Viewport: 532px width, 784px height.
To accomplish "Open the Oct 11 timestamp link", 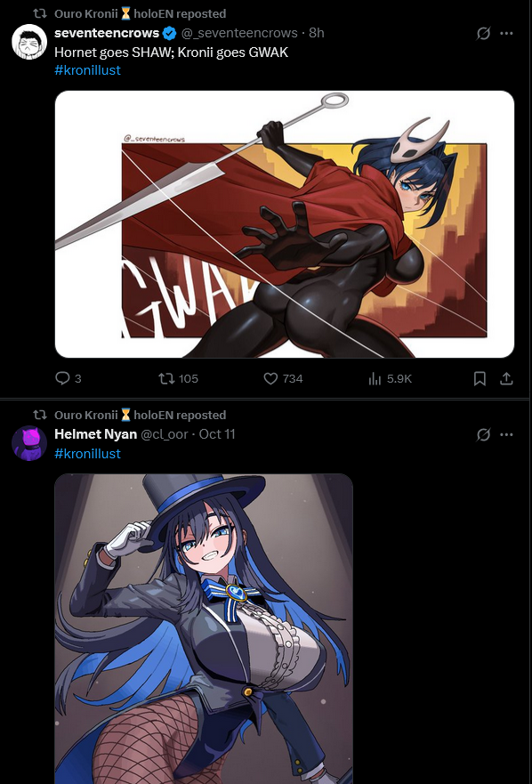I will [x=217, y=434].
